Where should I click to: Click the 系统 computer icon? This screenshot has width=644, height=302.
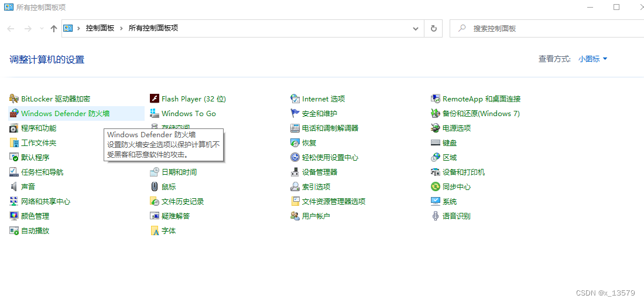pyautogui.click(x=436, y=202)
